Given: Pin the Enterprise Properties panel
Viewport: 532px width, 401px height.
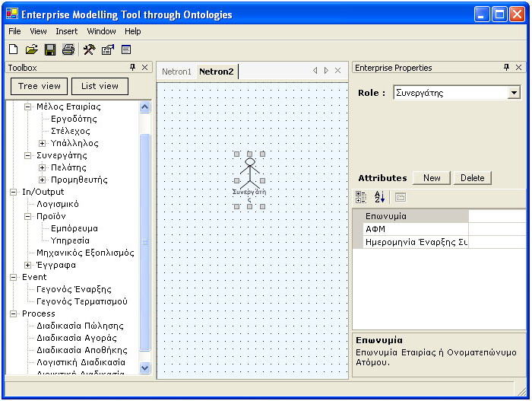Looking at the screenshot, I should [507, 67].
